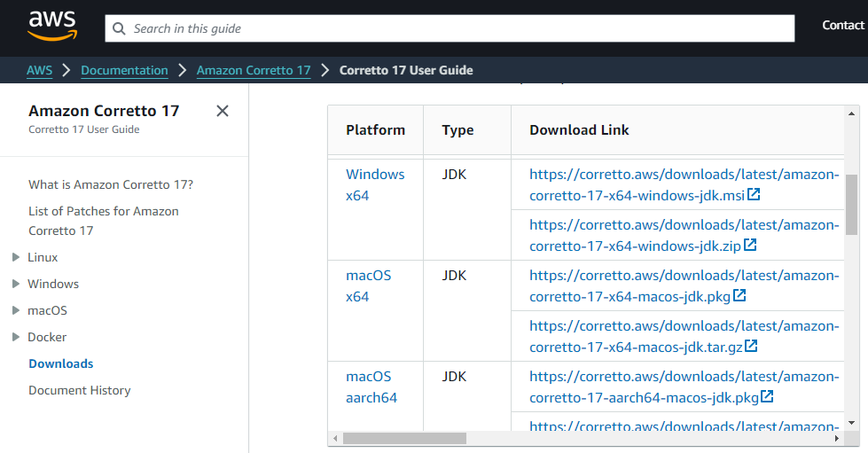Click the table's vertical scrollbar thumb
This screenshot has height=453, width=868.
(x=851, y=205)
